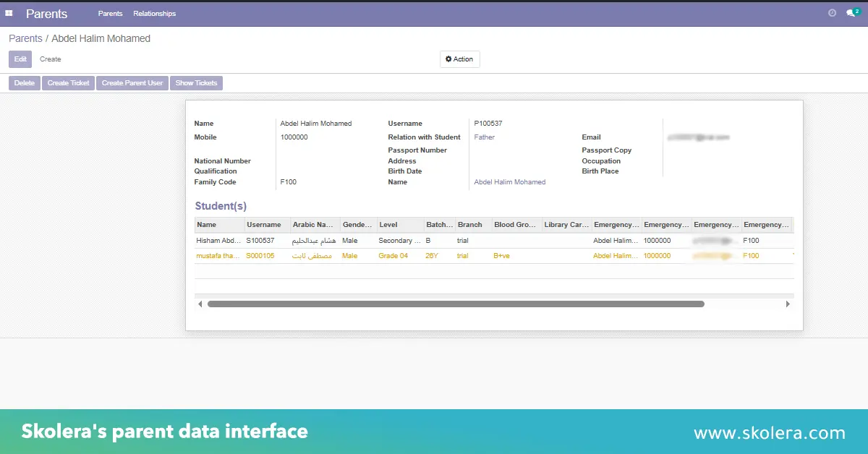The image size is (868, 454).
Task: Open the Action dropdown menu
Action: click(x=460, y=59)
